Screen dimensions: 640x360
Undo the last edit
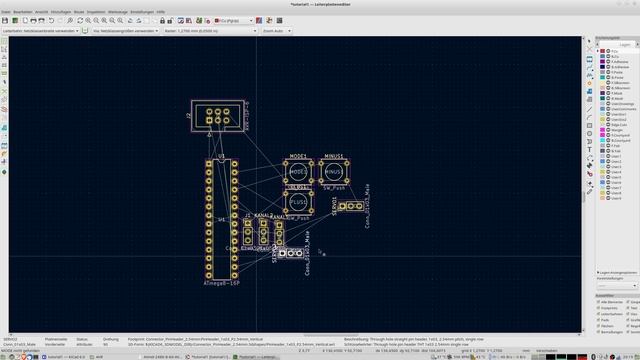pyautogui.click(x=51, y=20)
